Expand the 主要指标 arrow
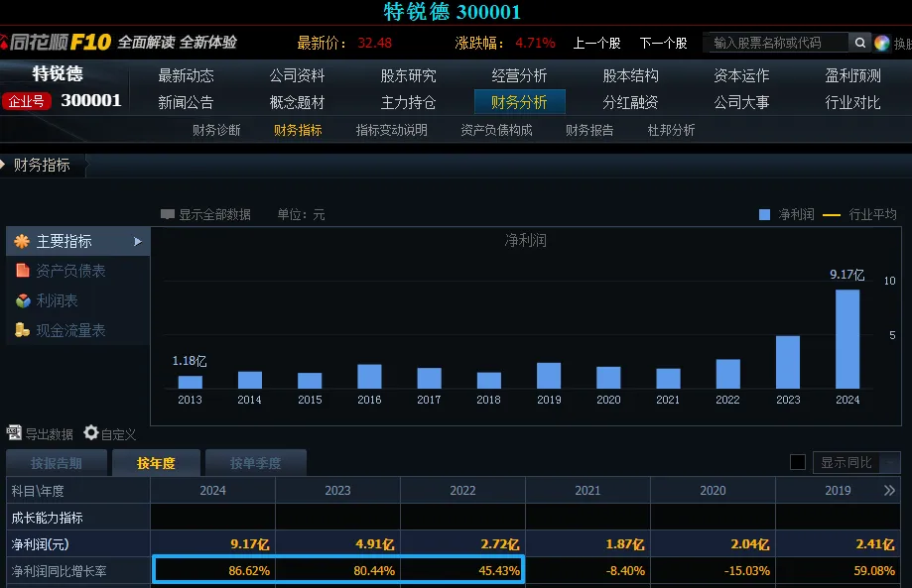Image resolution: width=912 pixels, height=588 pixels. (x=137, y=241)
